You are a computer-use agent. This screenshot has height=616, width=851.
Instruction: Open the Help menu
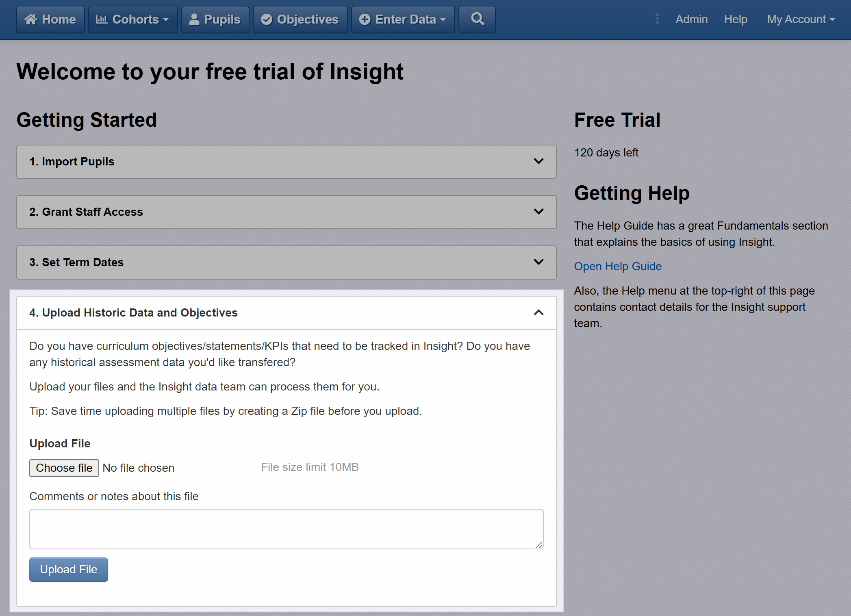pyautogui.click(x=736, y=19)
